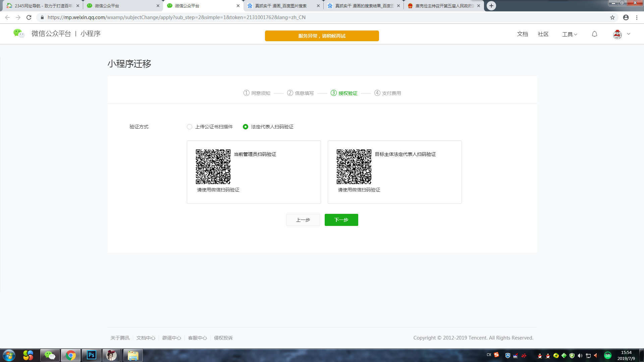Click the volume icon in system tray
The image size is (644, 362).
coord(580,356)
